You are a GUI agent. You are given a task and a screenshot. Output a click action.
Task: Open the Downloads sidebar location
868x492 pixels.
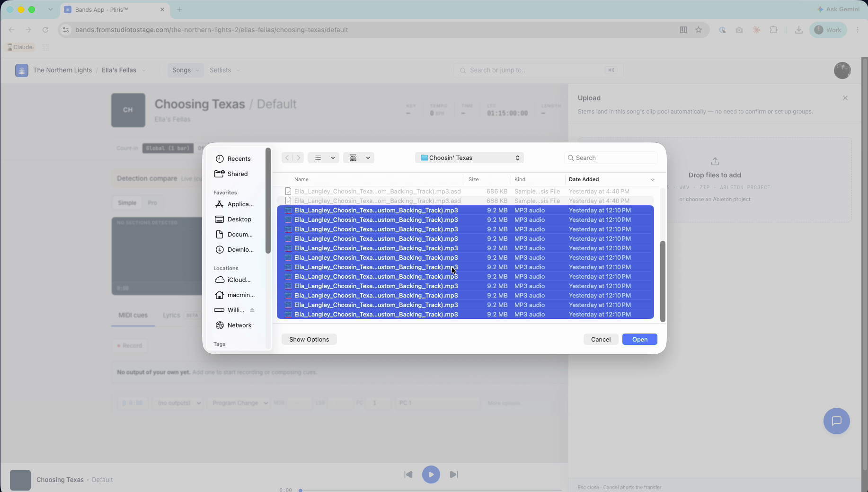pos(234,249)
